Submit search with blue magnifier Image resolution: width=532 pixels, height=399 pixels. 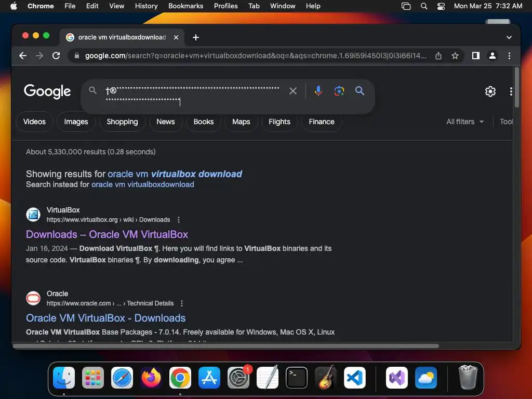click(x=360, y=91)
